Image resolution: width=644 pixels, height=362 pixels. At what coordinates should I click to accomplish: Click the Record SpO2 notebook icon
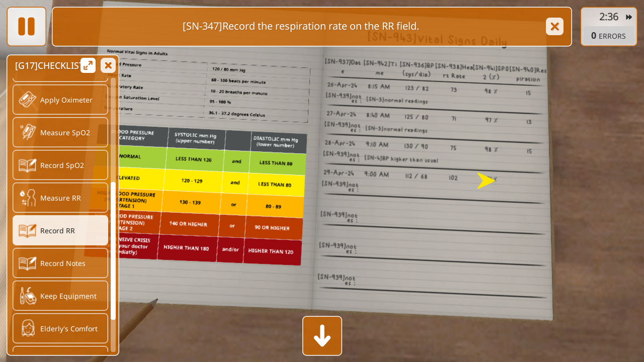pyautogui.click(x=28, y=165)
